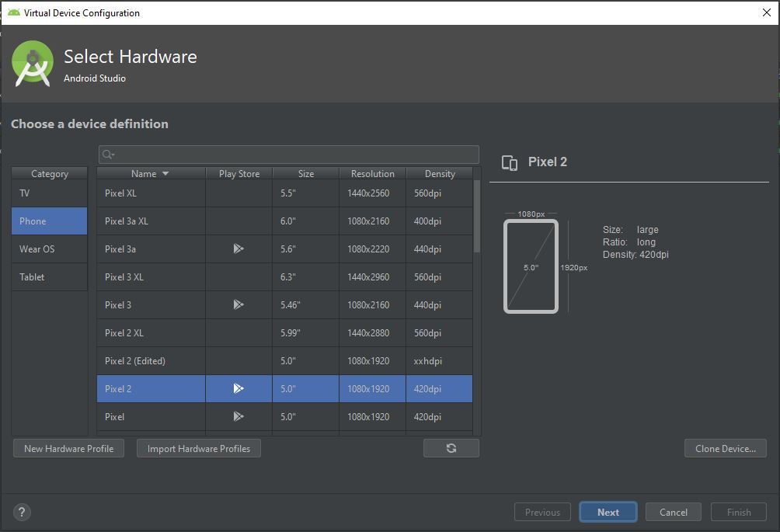Click the Pixel 2 phone preview diagram
This screenshot has width=780, height=532.
[531, 267]
